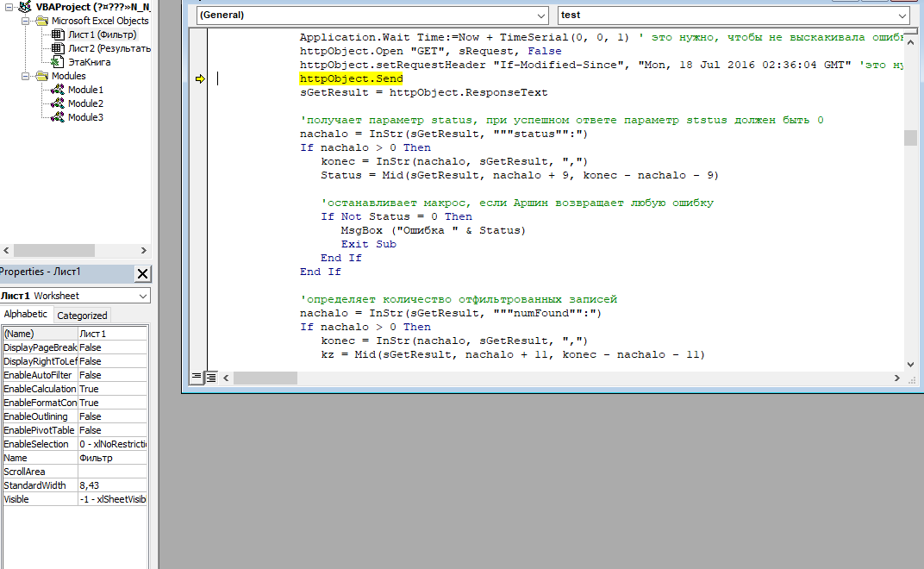Click the horizontal scrollbar right arrow
Image resolution: width=924 pixels, height=569 pixels.
tap(897, 378)
